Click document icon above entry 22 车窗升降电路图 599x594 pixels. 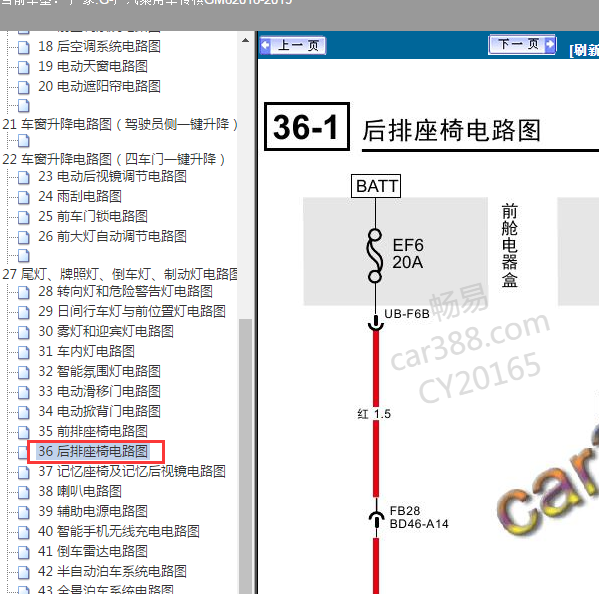point(24,141)
